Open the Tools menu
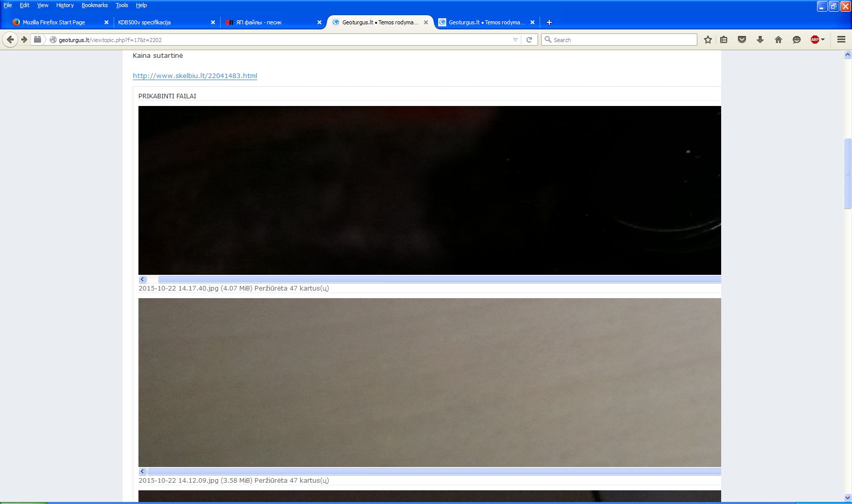The width and height of the screenshot is (852, 504). (x=122, y=5)
